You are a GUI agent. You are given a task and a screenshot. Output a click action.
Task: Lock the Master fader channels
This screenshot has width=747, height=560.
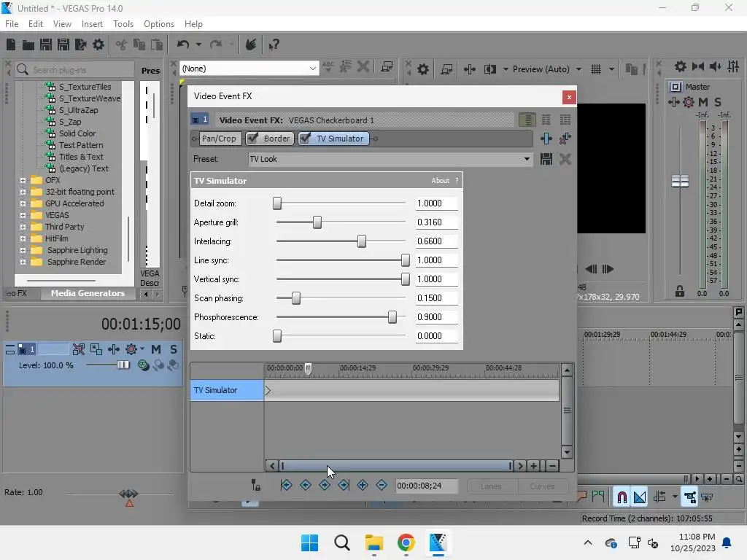pyautogui.click(x=680, y=292)
